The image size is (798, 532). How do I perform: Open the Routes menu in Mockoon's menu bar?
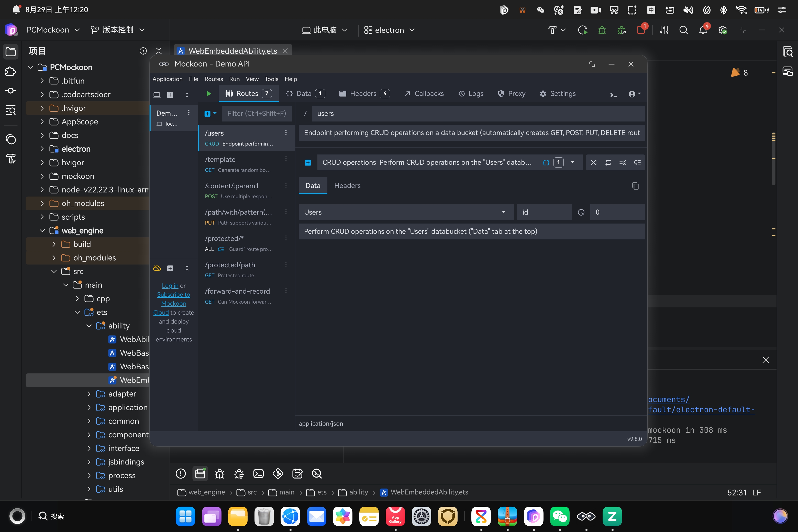pyautogui.click(x=214, y=79)
